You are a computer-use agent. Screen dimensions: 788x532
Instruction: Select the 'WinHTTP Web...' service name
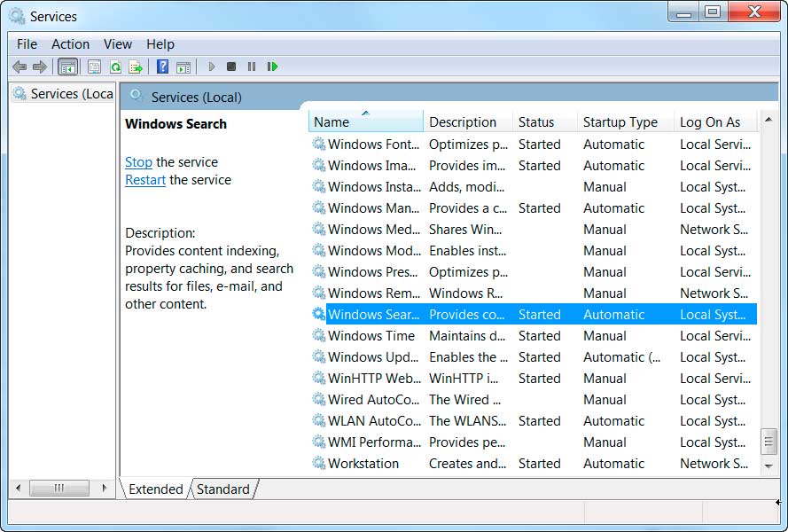(x=374, y=378)
